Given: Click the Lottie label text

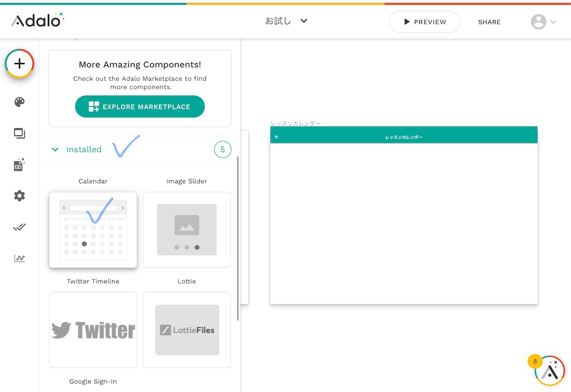Looking at the screenshot, I should pos(186,281).
